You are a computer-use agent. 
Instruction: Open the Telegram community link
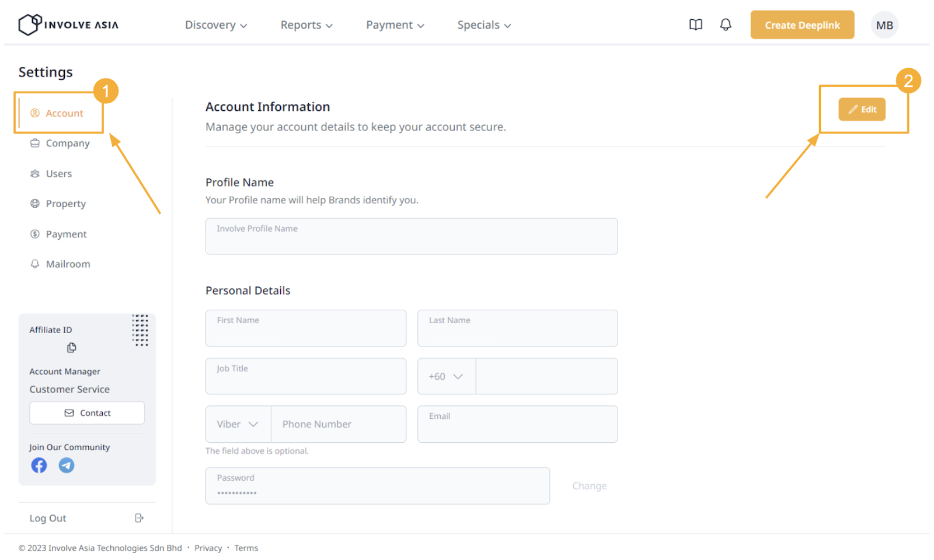tap(67, 465)
